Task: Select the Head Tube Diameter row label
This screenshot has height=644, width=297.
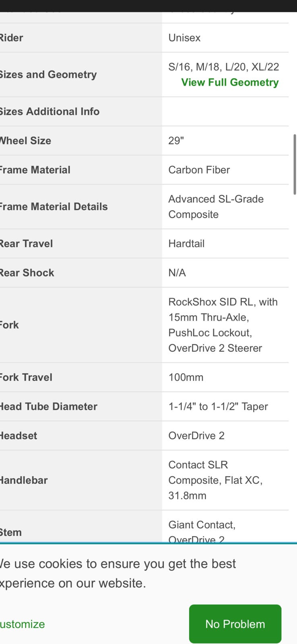Action: [48, 407]
